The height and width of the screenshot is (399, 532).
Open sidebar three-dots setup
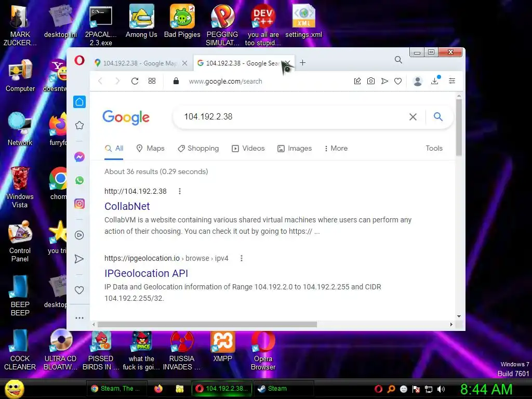pos(79,318)
